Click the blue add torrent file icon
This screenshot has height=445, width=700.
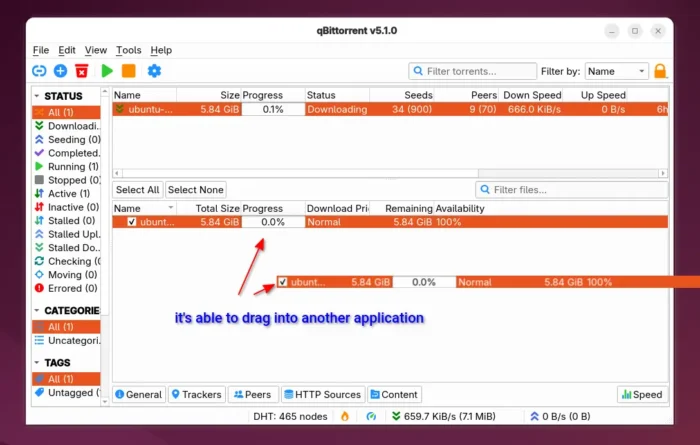coord(60,71)
